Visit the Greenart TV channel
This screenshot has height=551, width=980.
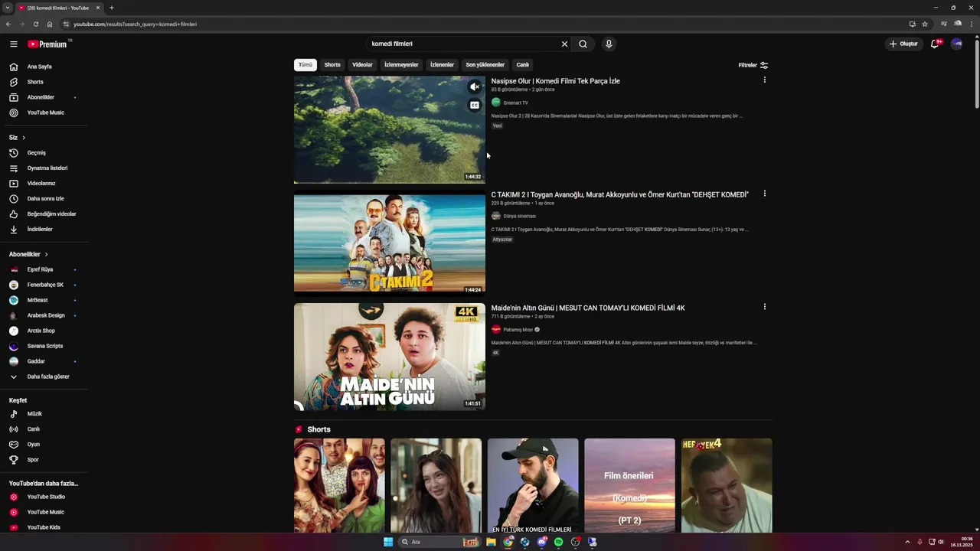point(515,103)
